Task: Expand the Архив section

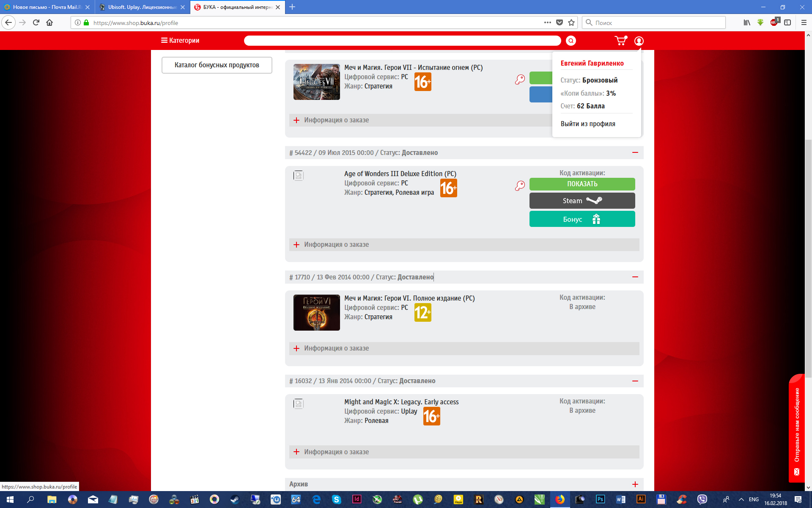Action: tap(635, 484)
